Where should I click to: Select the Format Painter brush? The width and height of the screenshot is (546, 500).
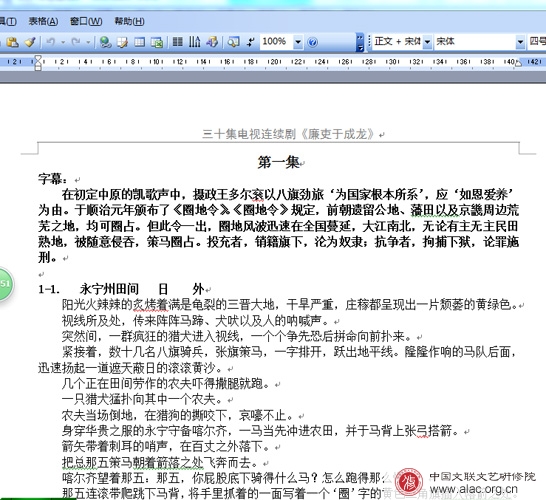coord(30,42)
